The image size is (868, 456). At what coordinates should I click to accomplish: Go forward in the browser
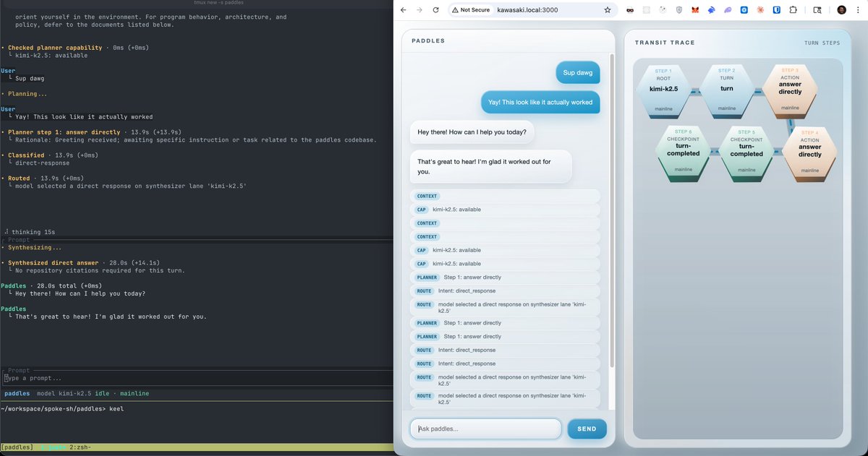(x=420, y=10)
